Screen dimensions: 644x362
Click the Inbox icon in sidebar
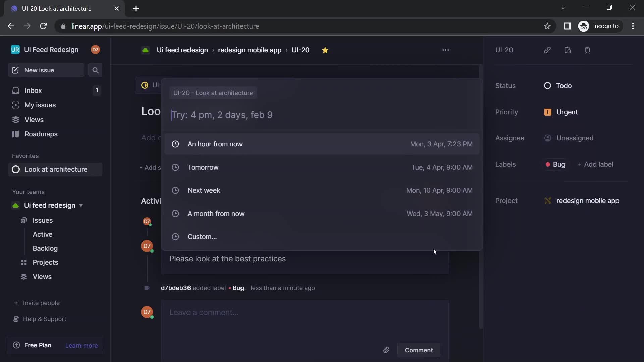coord(15,90)
